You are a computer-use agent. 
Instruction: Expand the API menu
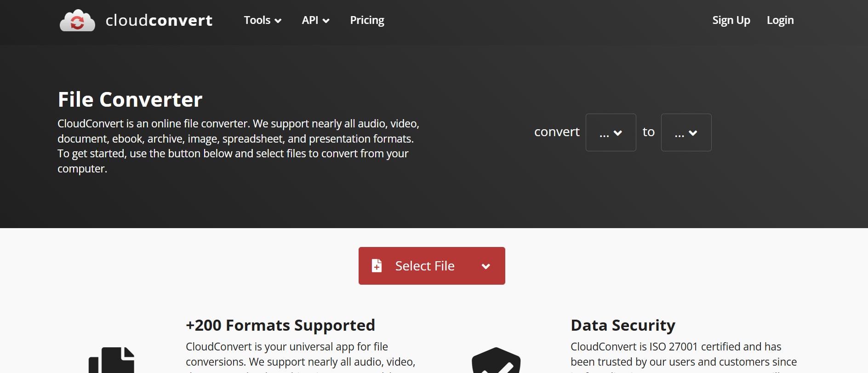pos(315,20)
